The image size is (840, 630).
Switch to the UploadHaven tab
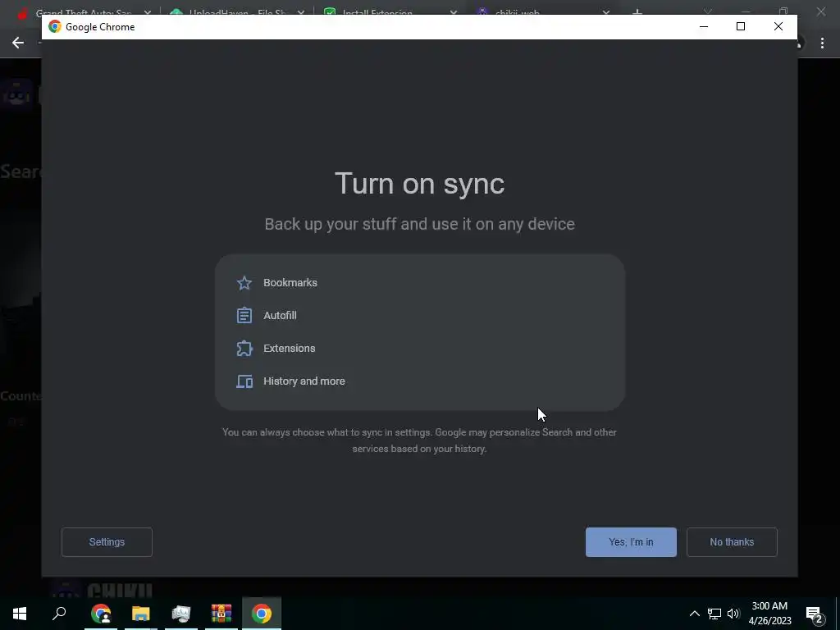[x=239, y=11]
